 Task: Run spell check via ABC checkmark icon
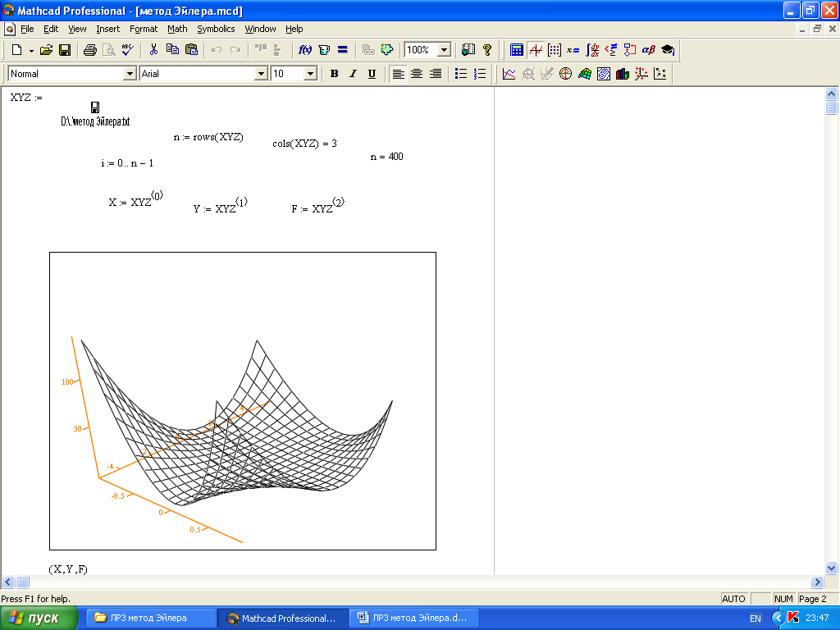[127, 50]
